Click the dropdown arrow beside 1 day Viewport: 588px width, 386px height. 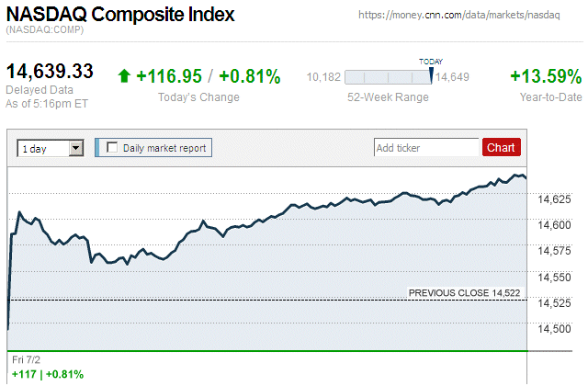(x=76, y=148)
